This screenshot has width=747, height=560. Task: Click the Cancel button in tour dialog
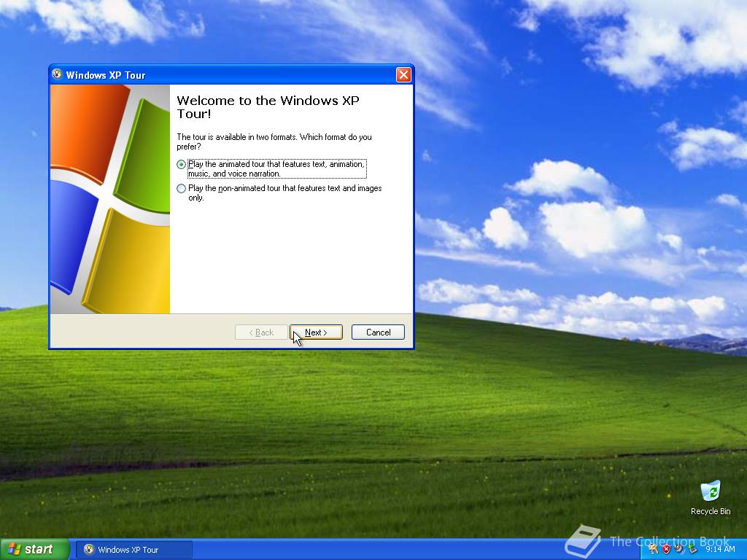click(x=378, y=332)
